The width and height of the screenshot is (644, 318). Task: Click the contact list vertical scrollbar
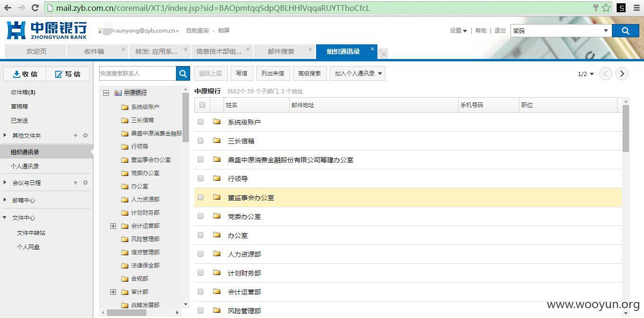[626, 128]
